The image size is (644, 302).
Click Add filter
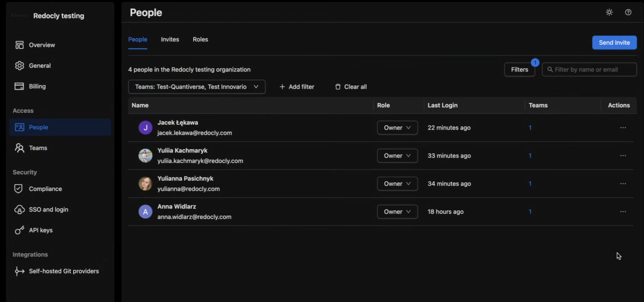click(x=297, y=87)
